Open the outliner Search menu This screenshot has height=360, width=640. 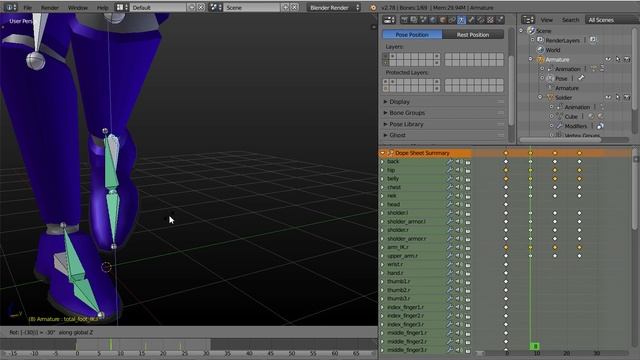(x=570, y=20)
